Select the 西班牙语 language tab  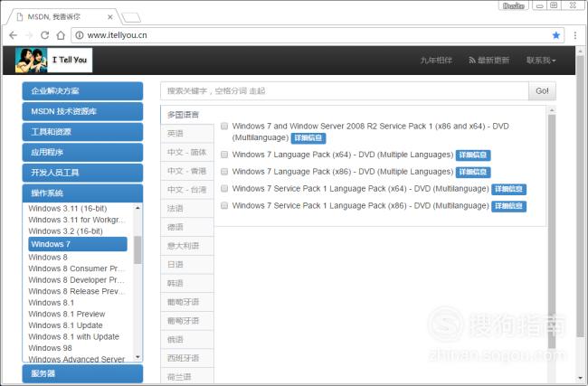point(186,358)
